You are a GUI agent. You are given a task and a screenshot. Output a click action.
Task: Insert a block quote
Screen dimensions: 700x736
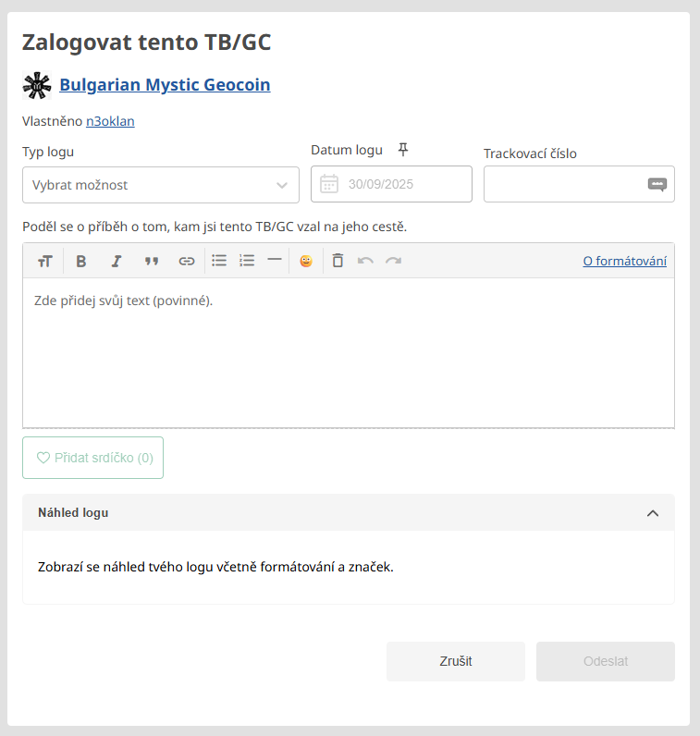[x=152, y=262]
